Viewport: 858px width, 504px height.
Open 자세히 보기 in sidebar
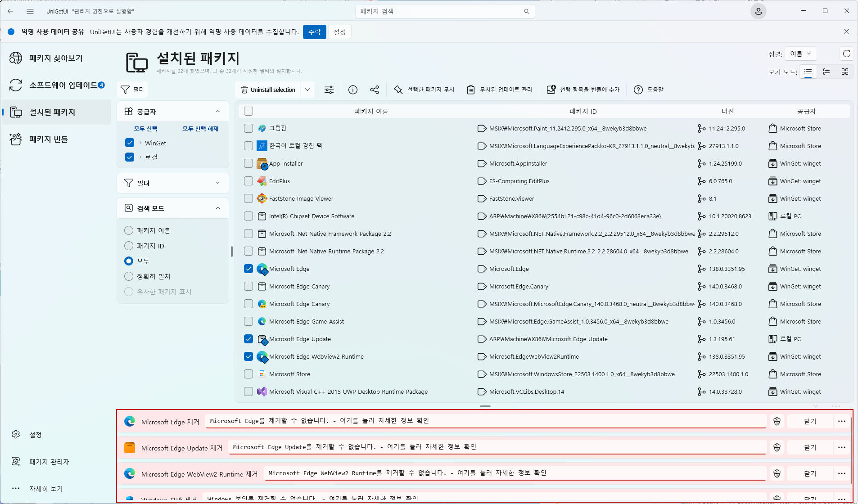(57, 489)
